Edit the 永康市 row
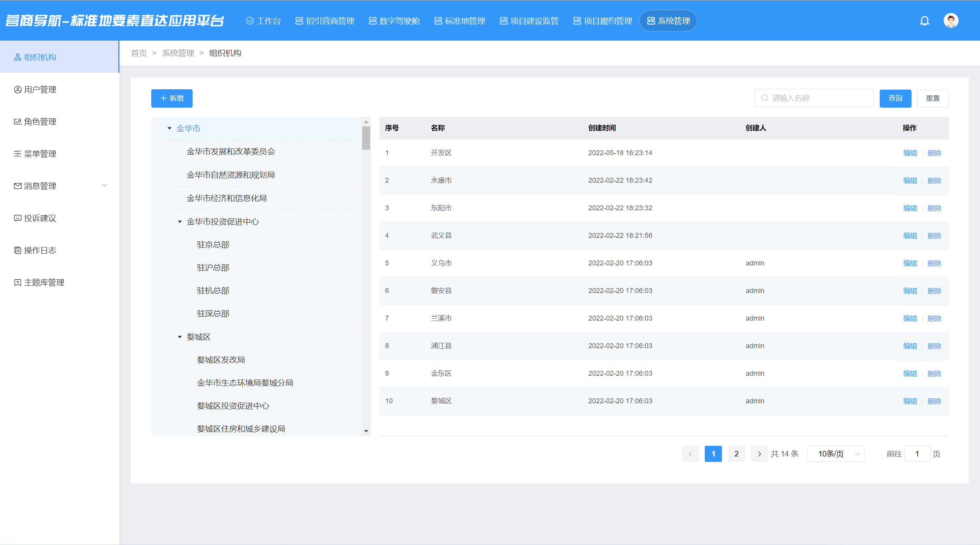This screenshot has width=980, height=545. click(x=910, y=181)
